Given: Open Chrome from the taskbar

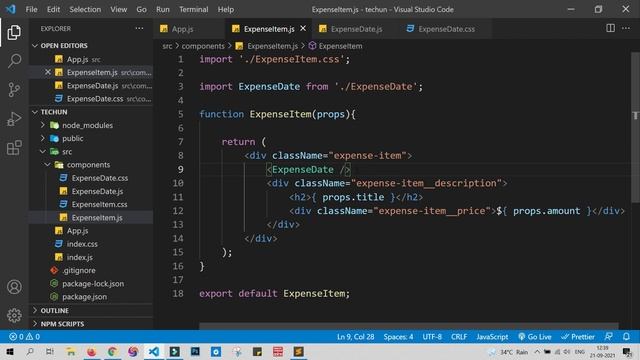Looking at the screenshot, I should (x=112, y=351).
